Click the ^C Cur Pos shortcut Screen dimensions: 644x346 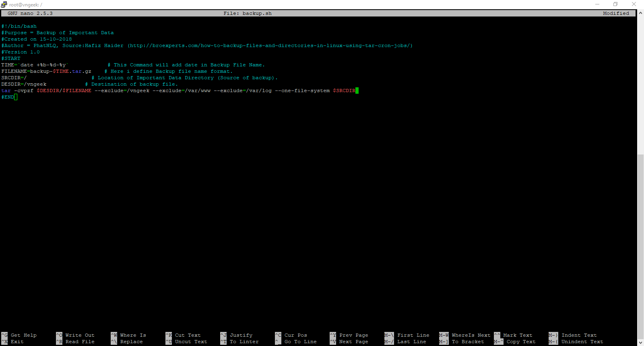[x=291, y=335]
